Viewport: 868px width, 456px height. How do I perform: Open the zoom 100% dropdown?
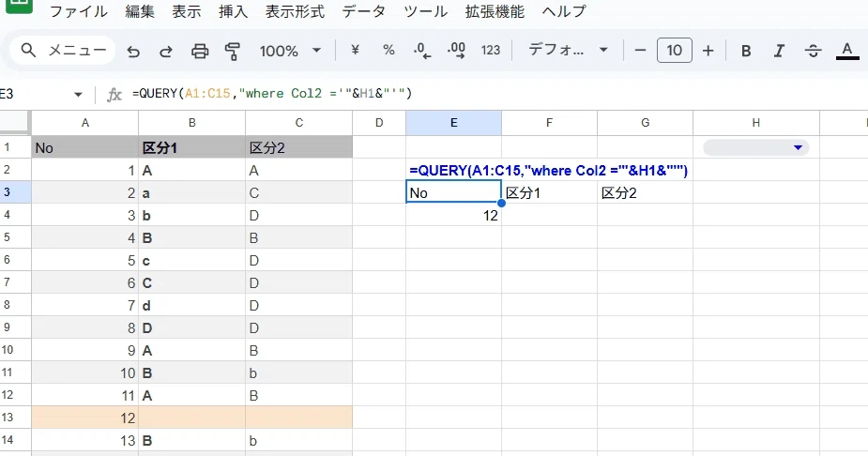[x=290, y=51]
